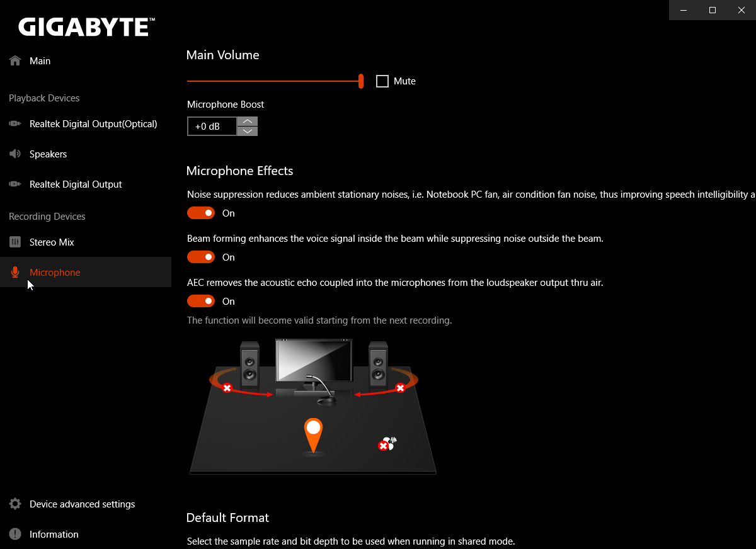
Task: Click the right speaker red X marker
Action: 400,388
